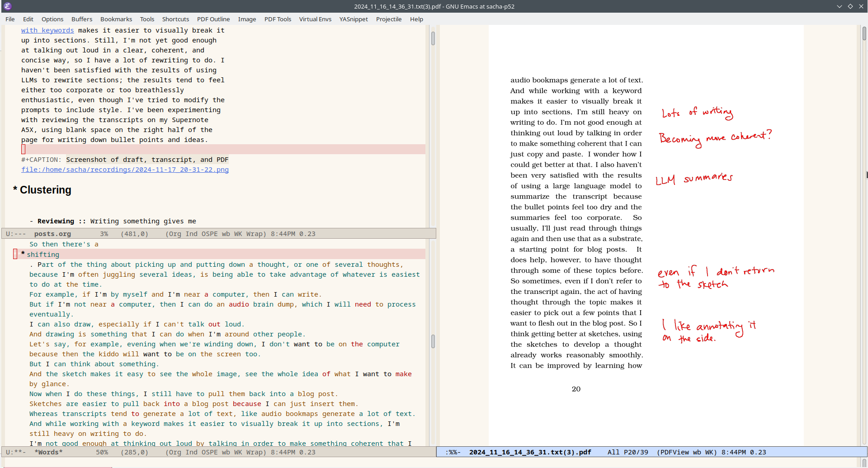
Task: Click the (PDFView wb WK) mode indicator
Action: [687, 452]
